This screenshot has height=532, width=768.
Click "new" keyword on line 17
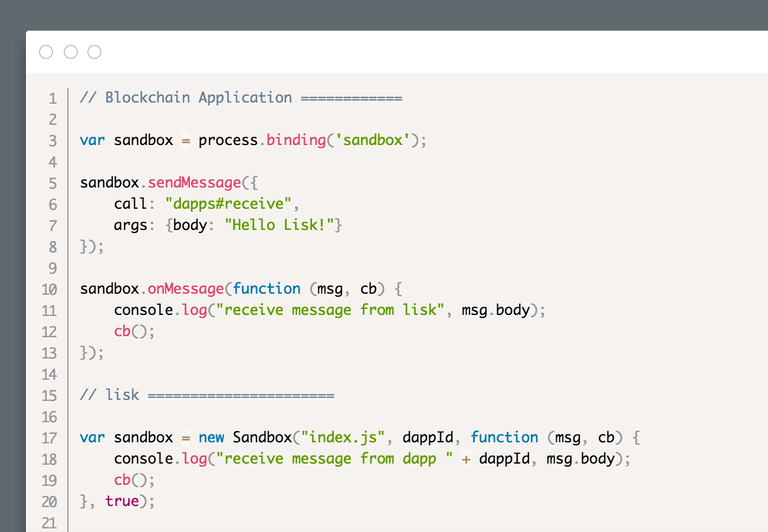point(211,437)
